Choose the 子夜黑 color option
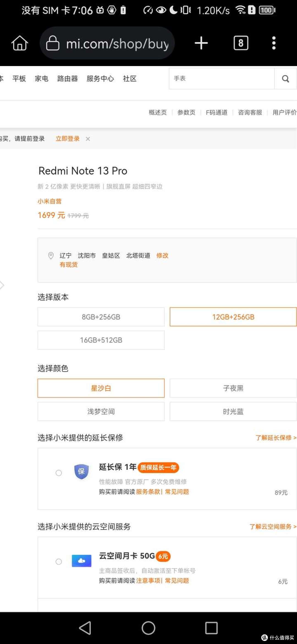The width and height of the screenshot is (297, 644). pos(233,388)
